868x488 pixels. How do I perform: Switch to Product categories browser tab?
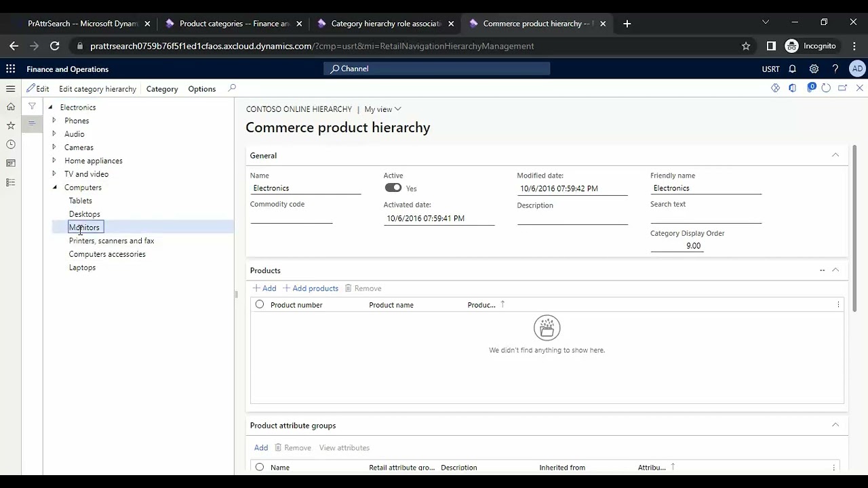(234, 24)
